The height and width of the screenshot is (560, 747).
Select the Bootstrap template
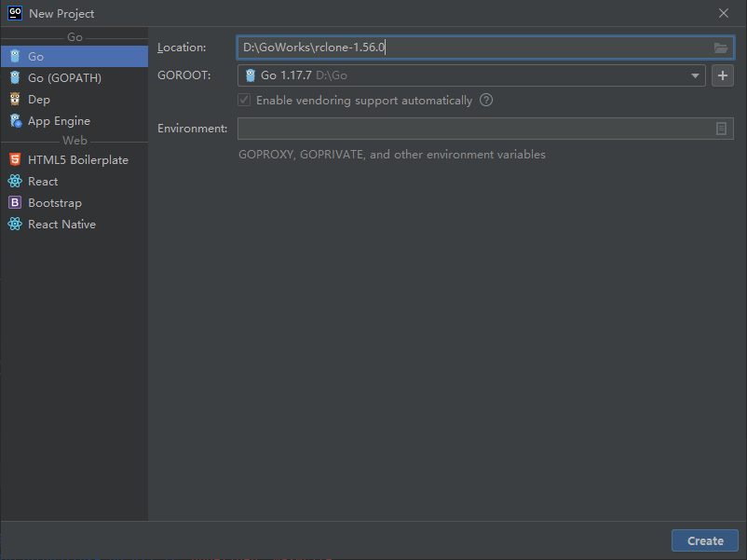[x=75, y=202]
